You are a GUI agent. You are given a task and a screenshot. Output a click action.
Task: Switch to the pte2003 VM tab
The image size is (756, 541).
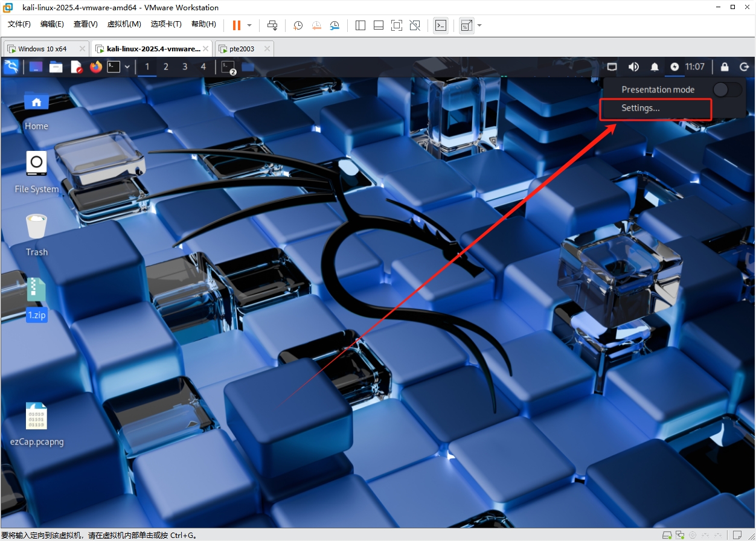click(242, 49)
